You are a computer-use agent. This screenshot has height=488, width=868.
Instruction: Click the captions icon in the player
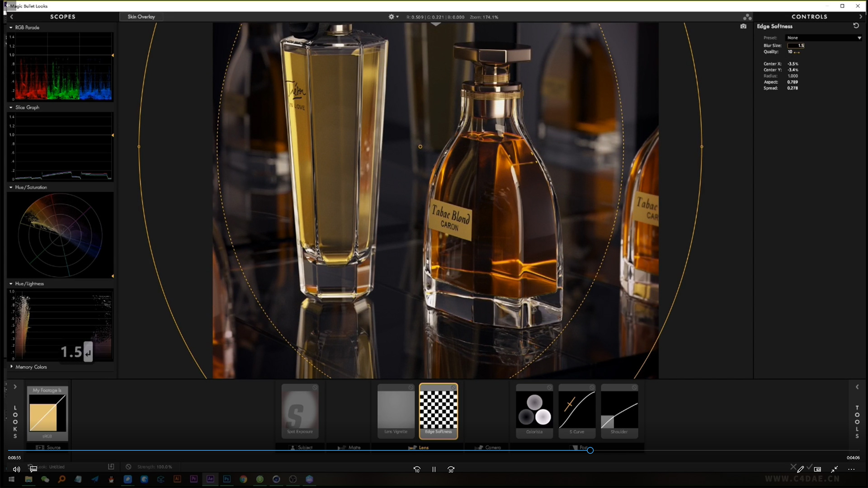(x=33, y=469)
